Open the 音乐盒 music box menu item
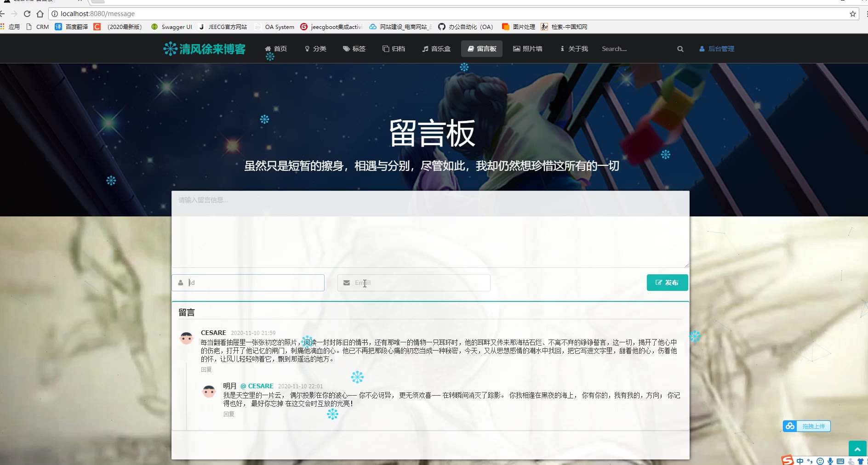This screenshot has width=868, height=465. [436, 49]
